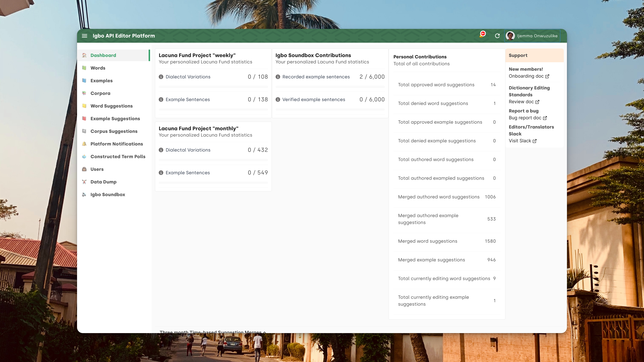Screen dimensions: 644x362
Task: Click info icon next to weekly Dialectal Variations
Action: [x=161, y=77]
